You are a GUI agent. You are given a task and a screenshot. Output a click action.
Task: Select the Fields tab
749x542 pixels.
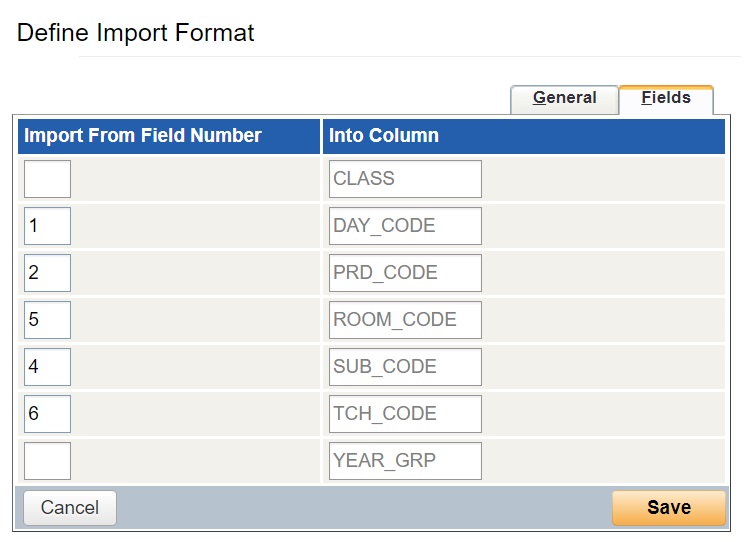(x=666, y=98)
